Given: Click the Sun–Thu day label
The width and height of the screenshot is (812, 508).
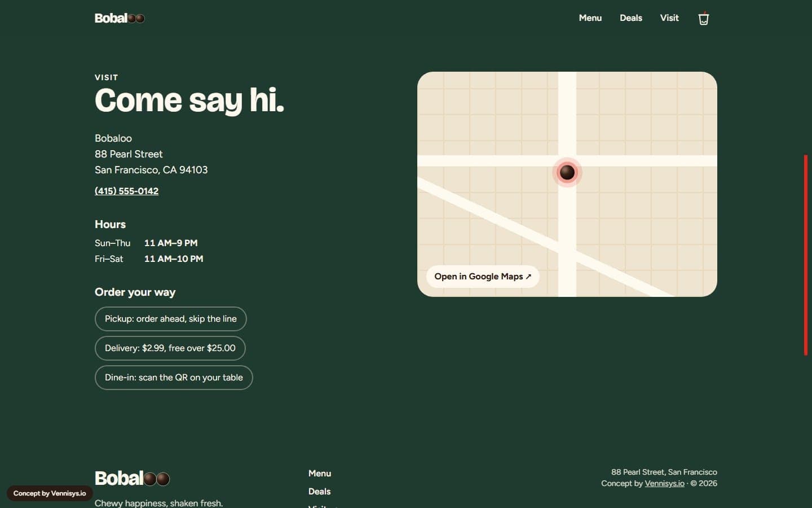Looking at the screenshot, I should click(x=112, y=243).
